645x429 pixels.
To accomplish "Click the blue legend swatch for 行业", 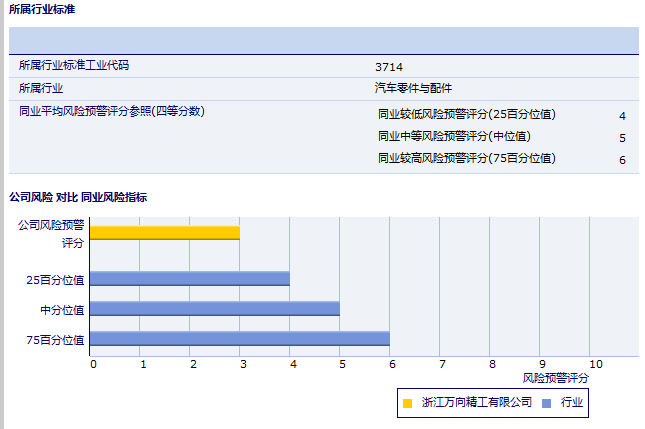I will [546, 403].
